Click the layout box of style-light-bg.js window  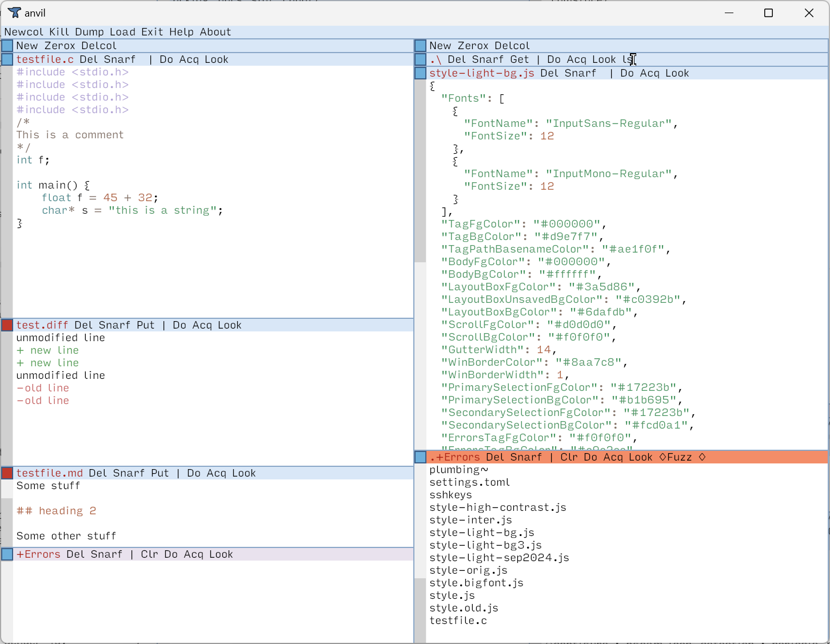(421, 73)
